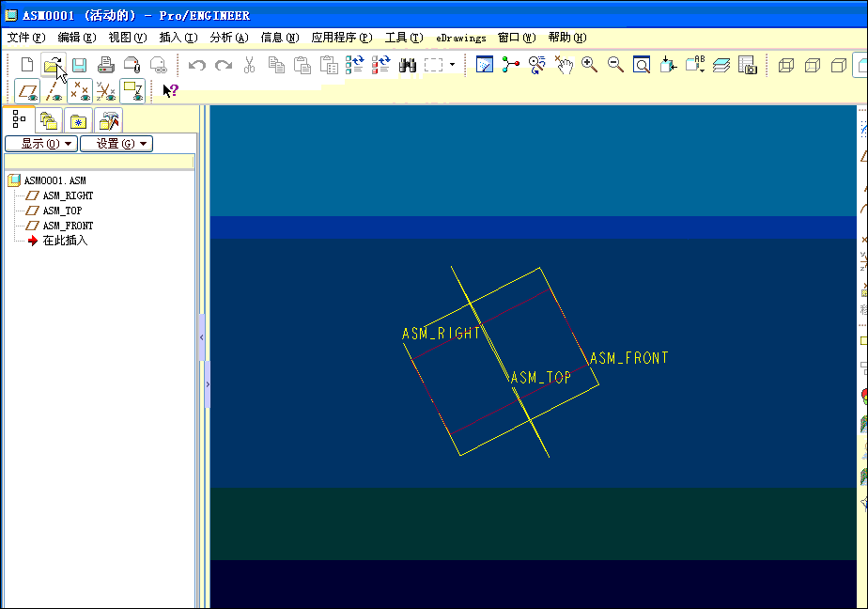
Task: Click the context-sensitive help cursor icon
Action: [171, 90]
